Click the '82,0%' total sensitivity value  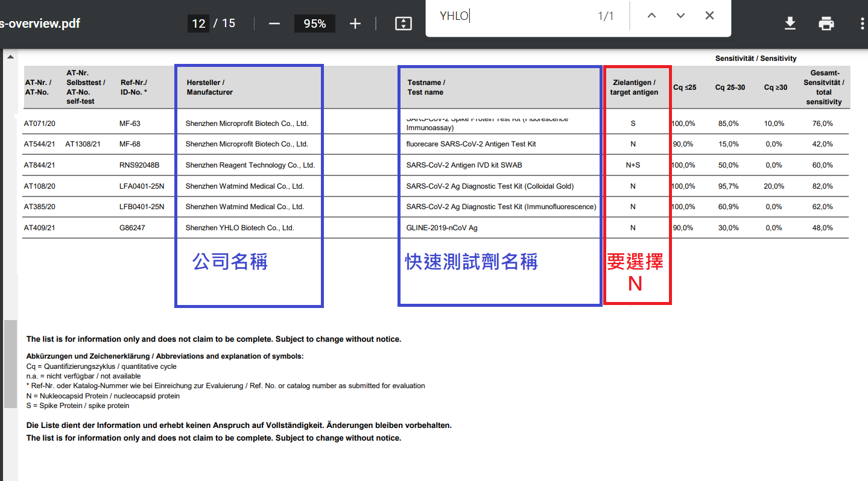click(823, 186)
